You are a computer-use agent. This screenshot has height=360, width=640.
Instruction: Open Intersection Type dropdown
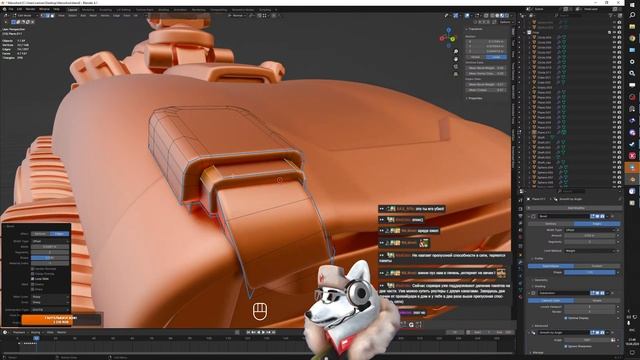tap(50, 310)
